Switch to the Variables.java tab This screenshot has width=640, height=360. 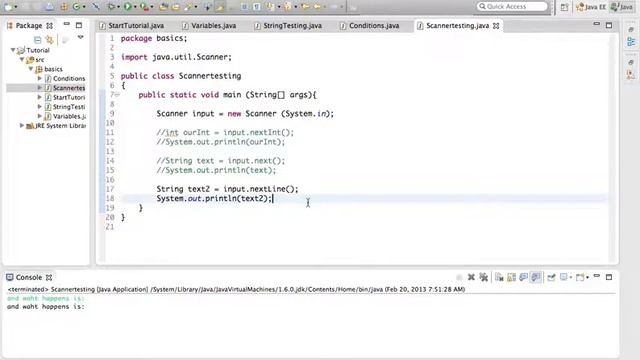[209, 26]
